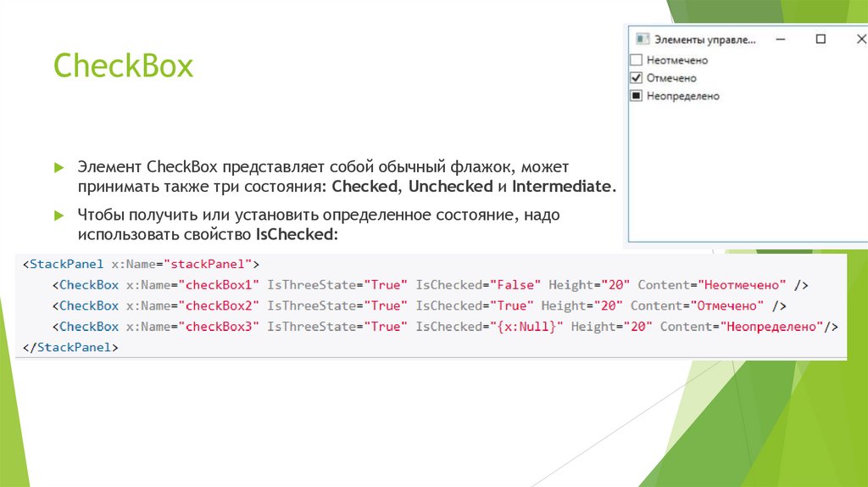Click the bold IsChecked: word in the second bullet
Viewport: 868px width, 487px height.
pos(297,234)
